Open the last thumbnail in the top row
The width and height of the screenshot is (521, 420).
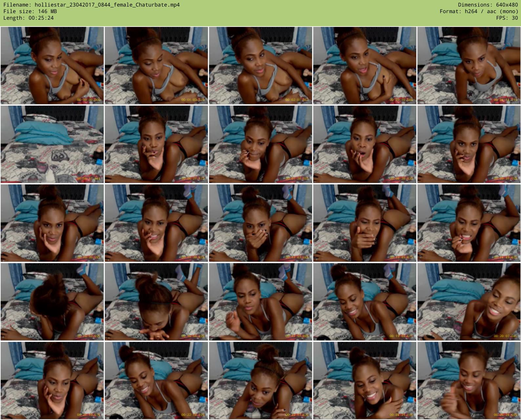469,65
